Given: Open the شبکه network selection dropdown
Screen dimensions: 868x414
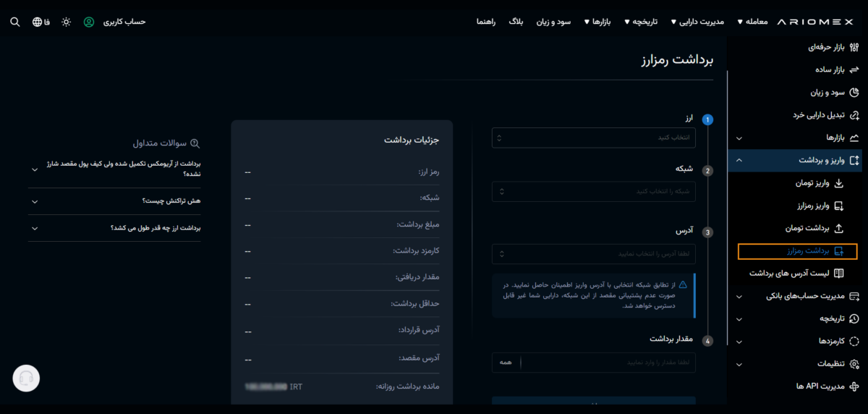Looking at the screenshot, I should point(593,192).
